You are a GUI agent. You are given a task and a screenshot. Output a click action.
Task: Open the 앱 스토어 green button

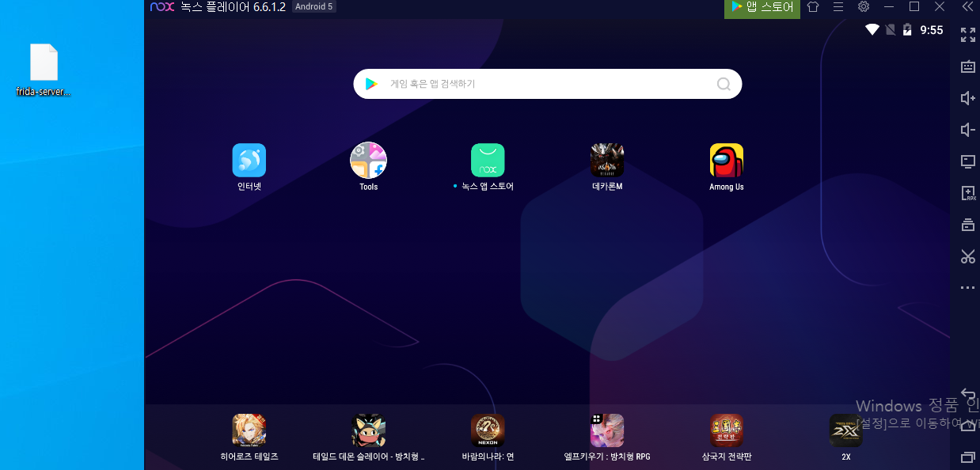(762, 7)
